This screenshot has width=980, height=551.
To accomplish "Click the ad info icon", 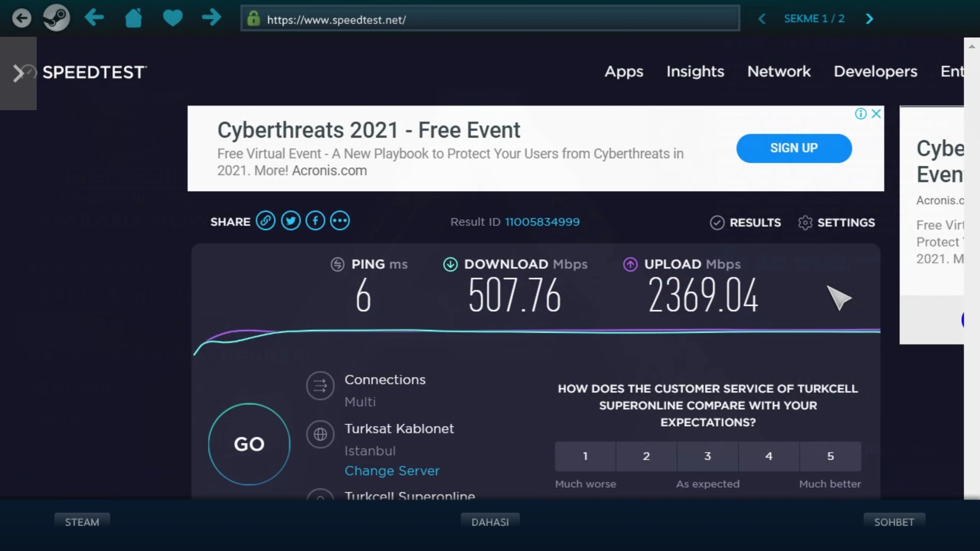I will 861,114.
